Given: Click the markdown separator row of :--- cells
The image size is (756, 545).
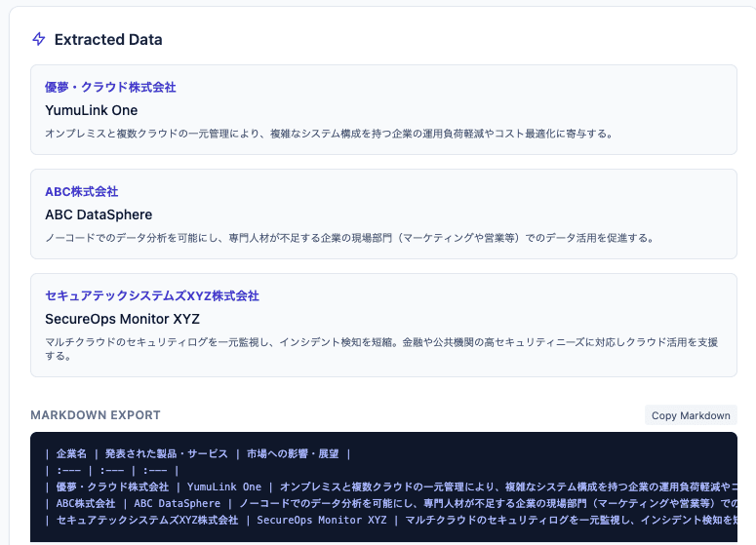Looking at the screenshot, I should [x=112, y=470].
